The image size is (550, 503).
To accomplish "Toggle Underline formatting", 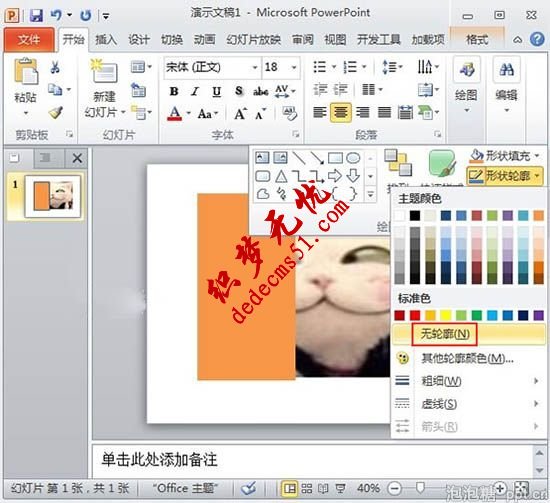I will tap(217, 91).
